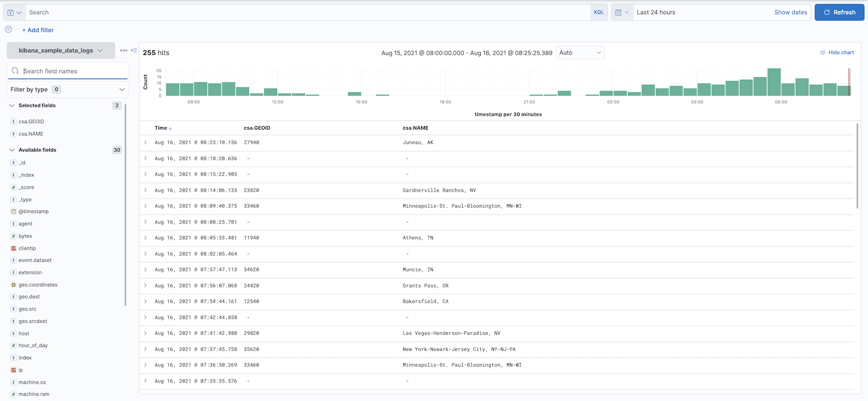Open the saved query menu icon
The image size is (868, 401).
(14, 12)
